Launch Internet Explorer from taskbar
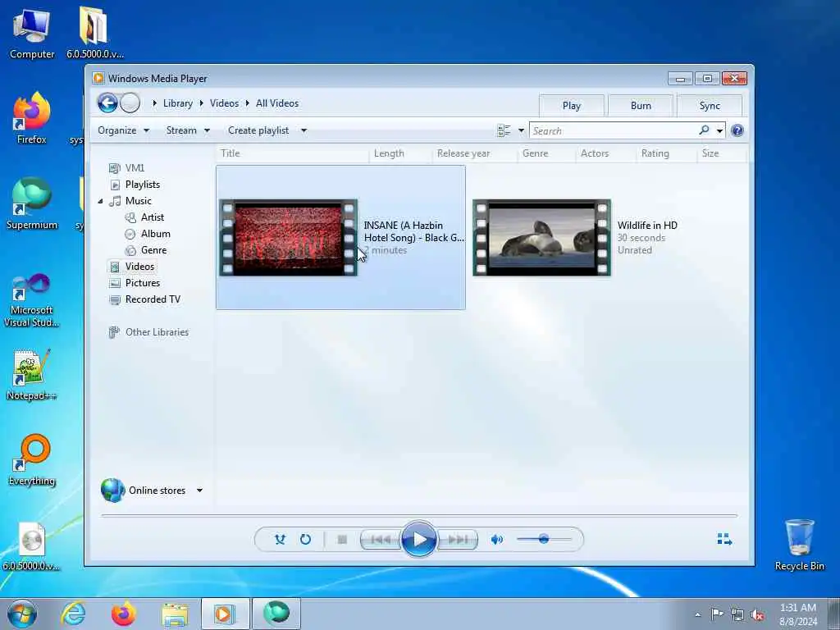The image size is (840, 630). (73, 614)
